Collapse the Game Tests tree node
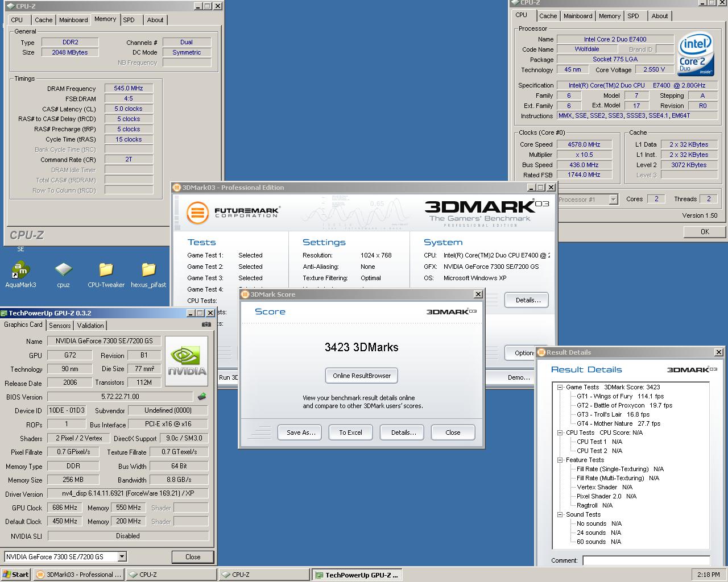The width and height of the screenshot is (728, 582). (x=560, y=387)
